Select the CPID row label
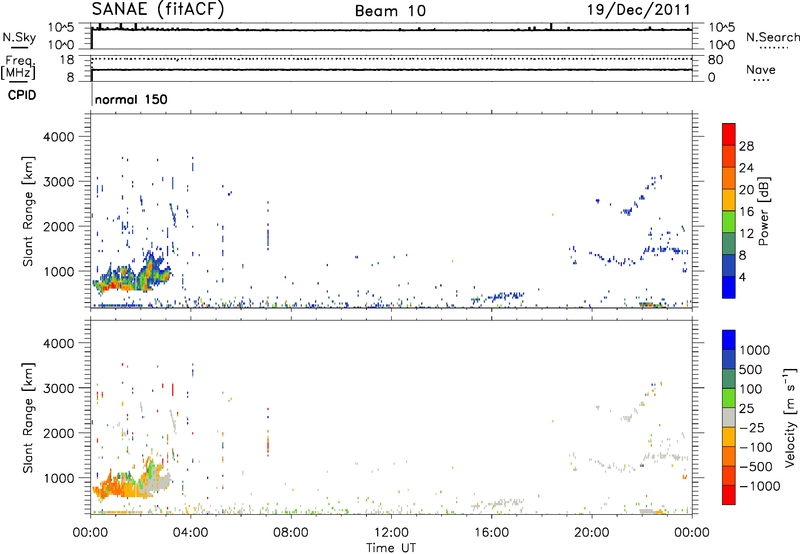The image size is (800, 554). (22, 95)
